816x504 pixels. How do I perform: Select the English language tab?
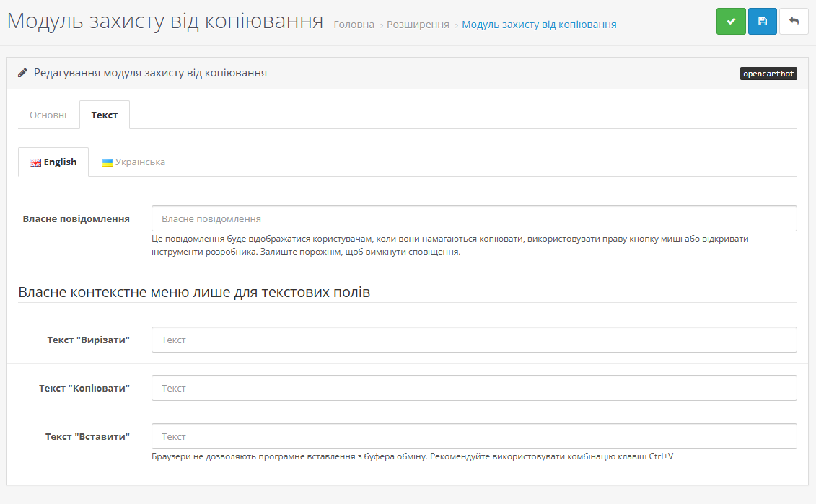click(53, 162)
